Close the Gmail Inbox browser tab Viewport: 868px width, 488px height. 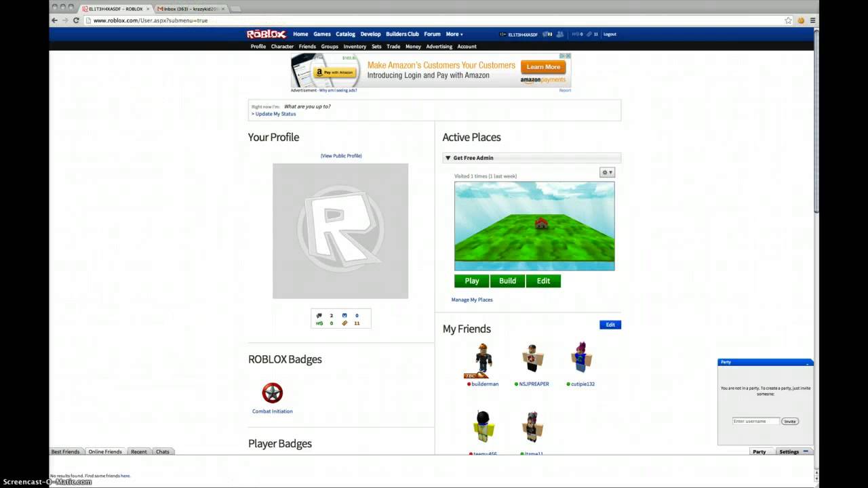point(222,9)
